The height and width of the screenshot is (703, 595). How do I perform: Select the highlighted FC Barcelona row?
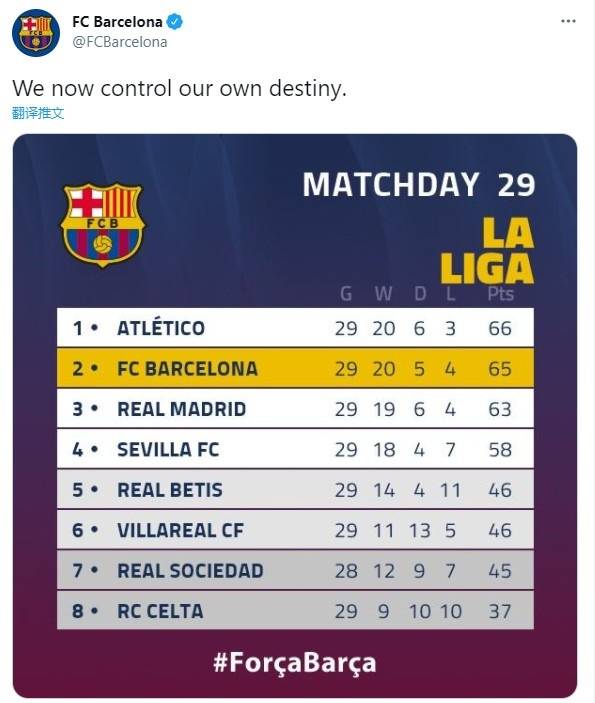[295, 368]
